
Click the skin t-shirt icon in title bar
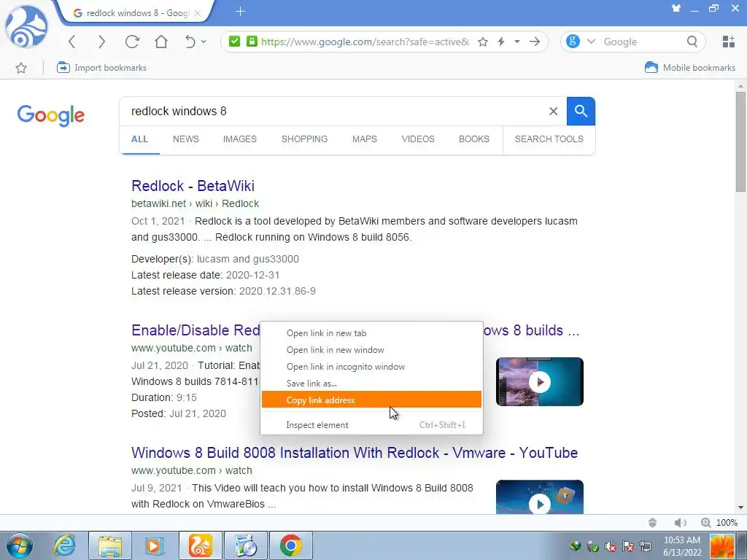click(x=676, y=8)
